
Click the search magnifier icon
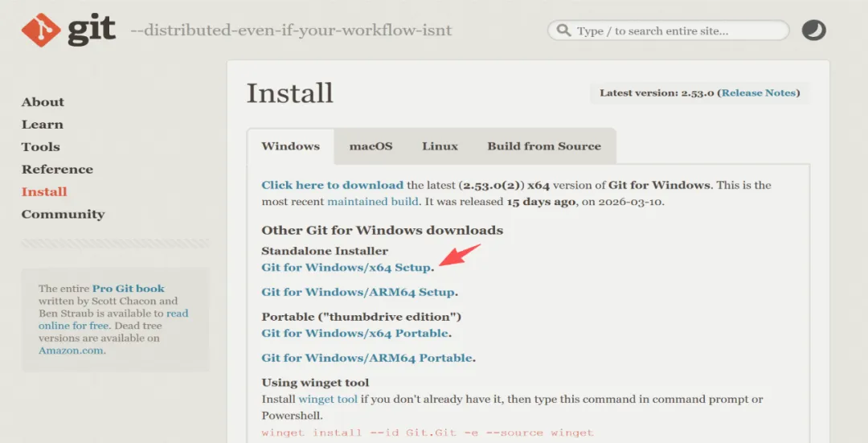(563, 30)
